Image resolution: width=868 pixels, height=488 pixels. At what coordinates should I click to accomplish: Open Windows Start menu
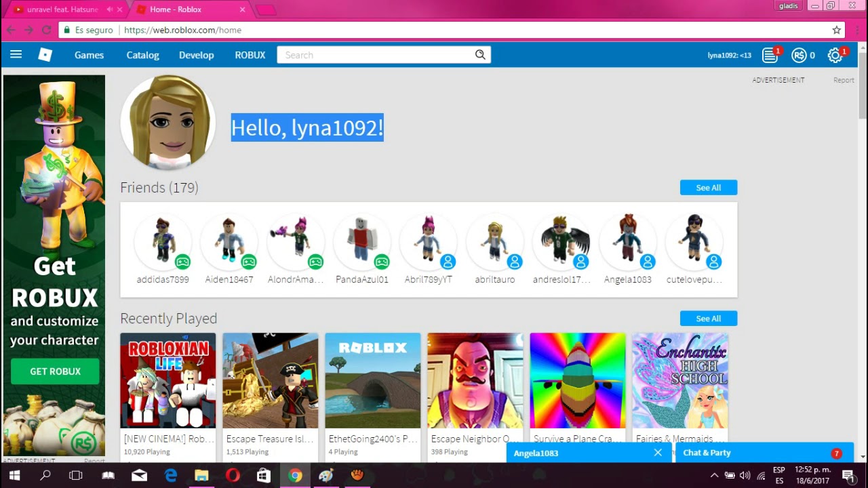click(14, 475)
